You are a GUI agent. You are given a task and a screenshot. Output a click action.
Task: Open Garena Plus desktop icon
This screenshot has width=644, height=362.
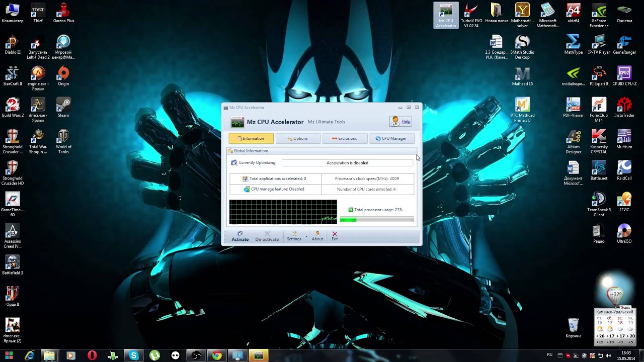click(x=63, y=13)
